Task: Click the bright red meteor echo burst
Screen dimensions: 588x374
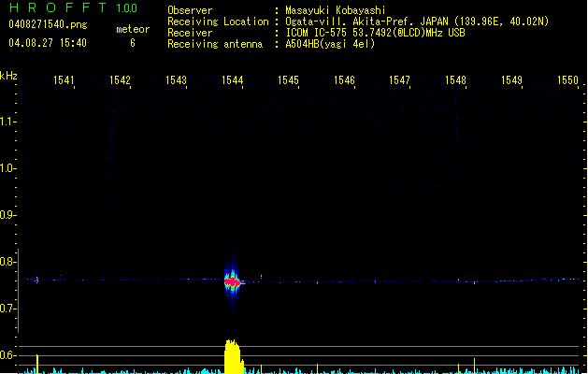Action: tap(232, 280)
